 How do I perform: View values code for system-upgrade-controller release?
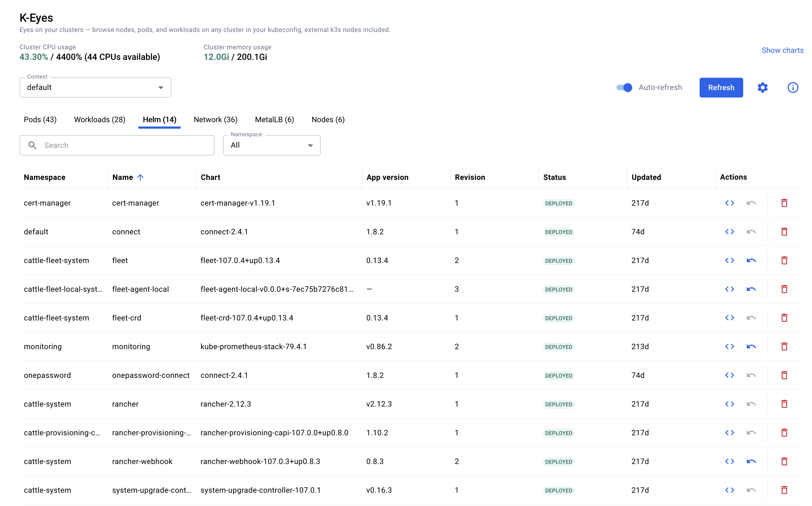tap(729, 490)
